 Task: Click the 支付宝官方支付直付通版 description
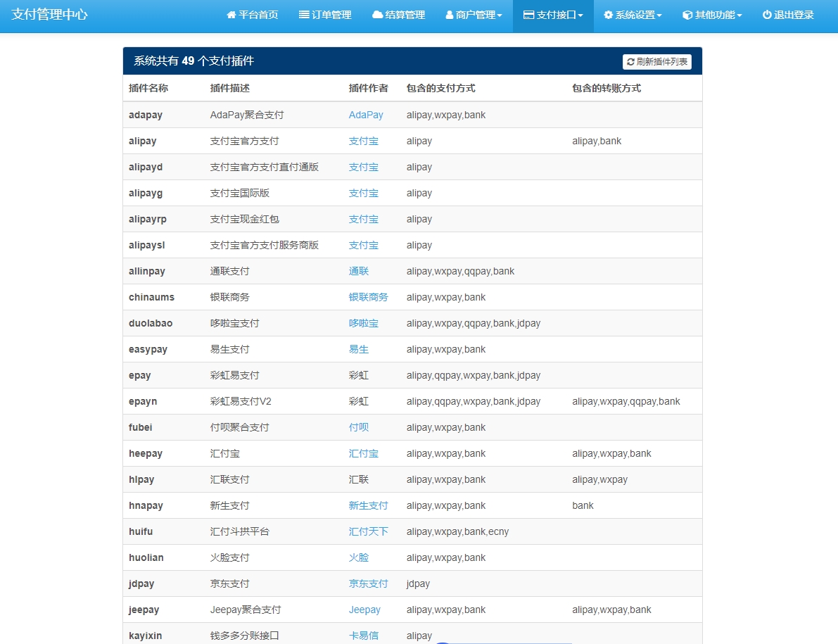tap(264, 168)
